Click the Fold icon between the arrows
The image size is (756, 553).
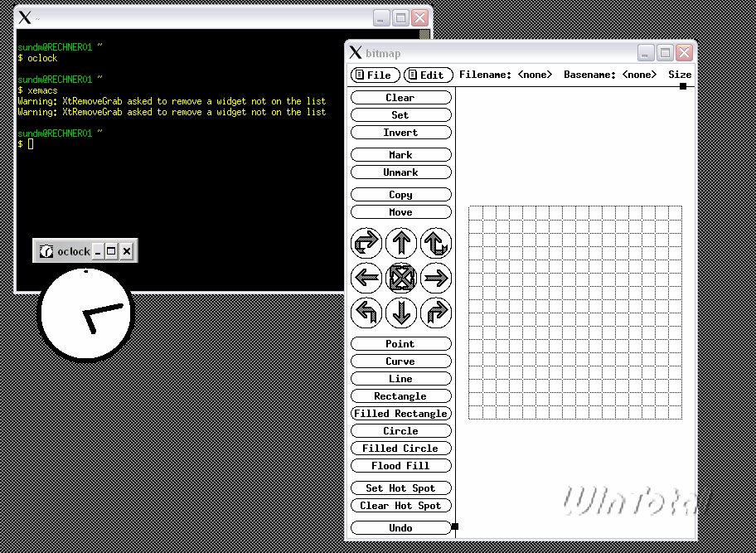tap(401, 279)
